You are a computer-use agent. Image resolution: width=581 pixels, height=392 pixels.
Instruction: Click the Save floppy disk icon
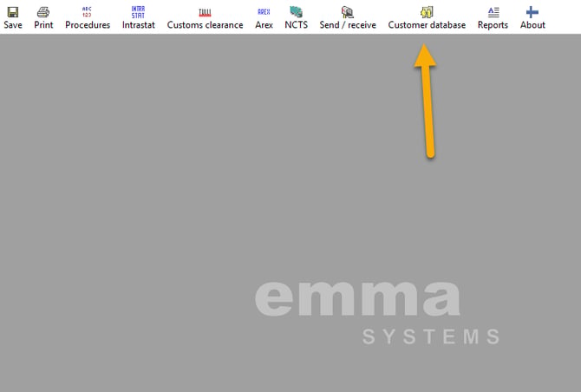[x=13, y=12]
